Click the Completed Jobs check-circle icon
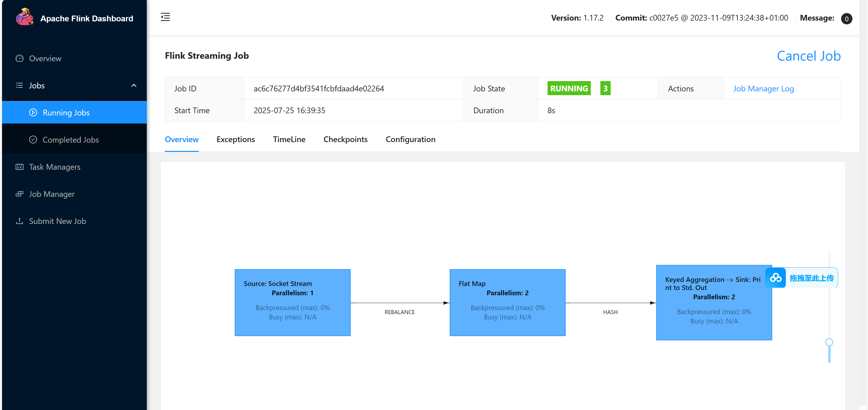 [x=33, y=139]
